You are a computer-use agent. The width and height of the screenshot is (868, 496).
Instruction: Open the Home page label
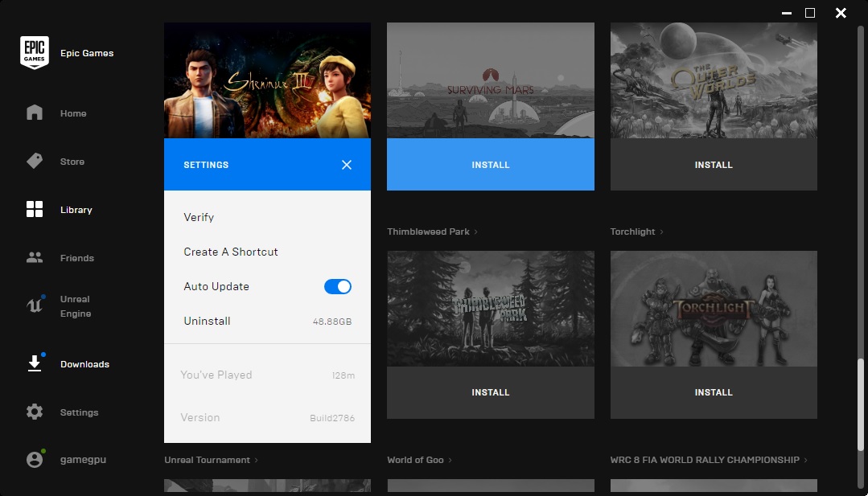click(x=73, y=113)
